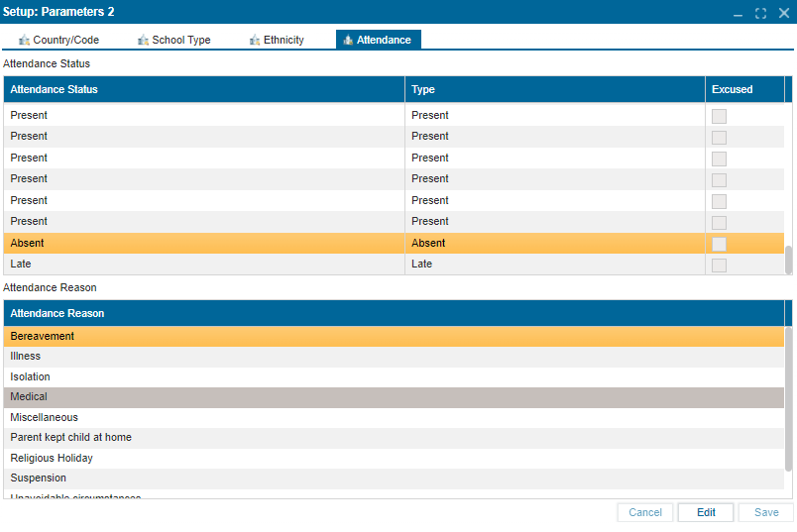Close the Setup Parameters 2 dialog

tap(783, 13)
